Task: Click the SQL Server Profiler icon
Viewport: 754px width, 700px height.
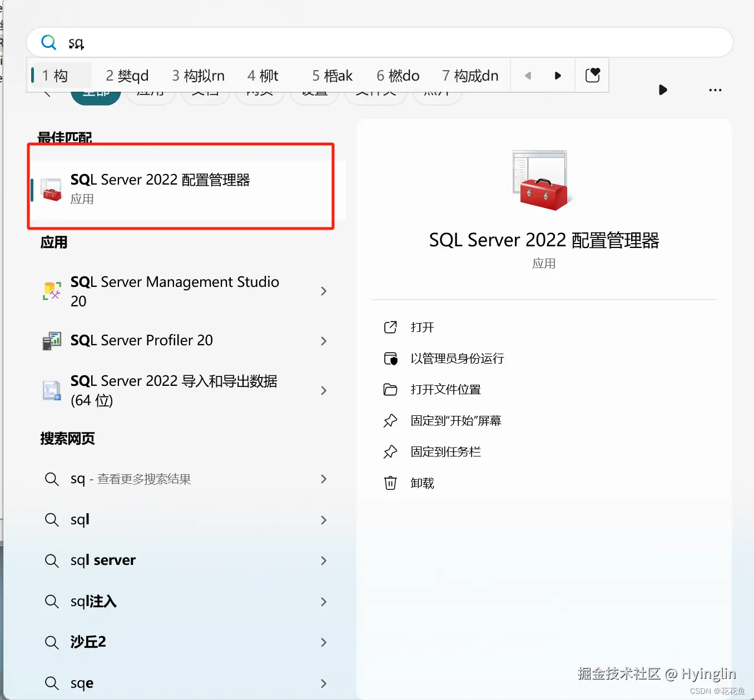Action: point(52,341)
